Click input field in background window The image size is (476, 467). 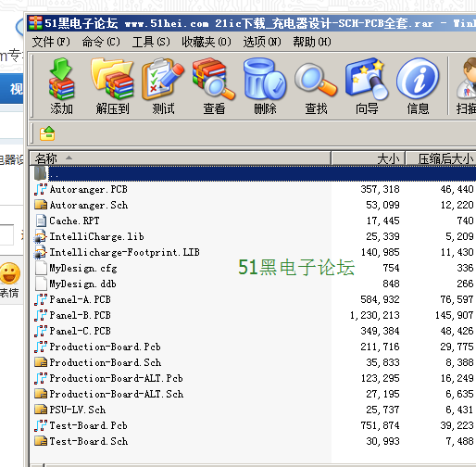pyautogui.click(x=6, y=234)
